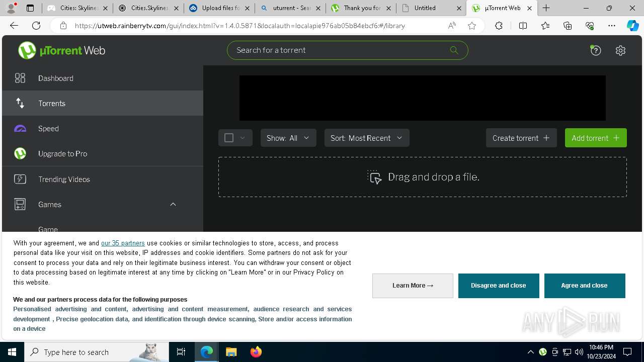
Task: Switch to Thank you for tab
Action: tap(361, 8)
